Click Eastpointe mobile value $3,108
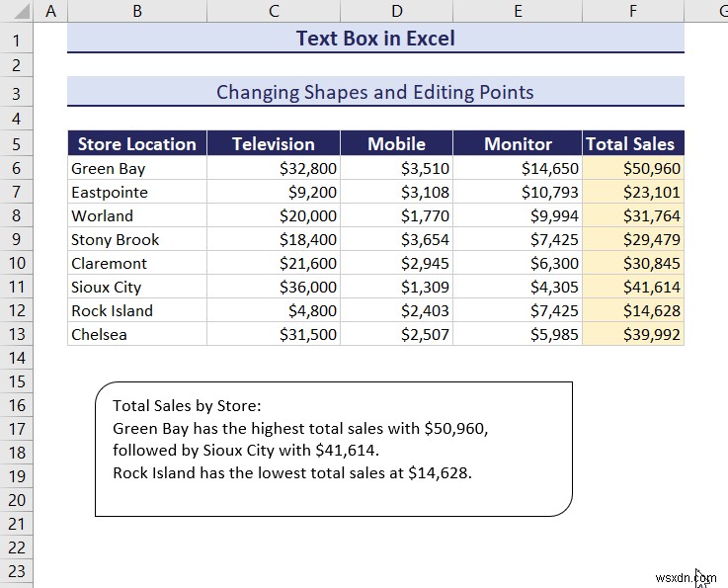The image size is (728, 588). [396, 192]
